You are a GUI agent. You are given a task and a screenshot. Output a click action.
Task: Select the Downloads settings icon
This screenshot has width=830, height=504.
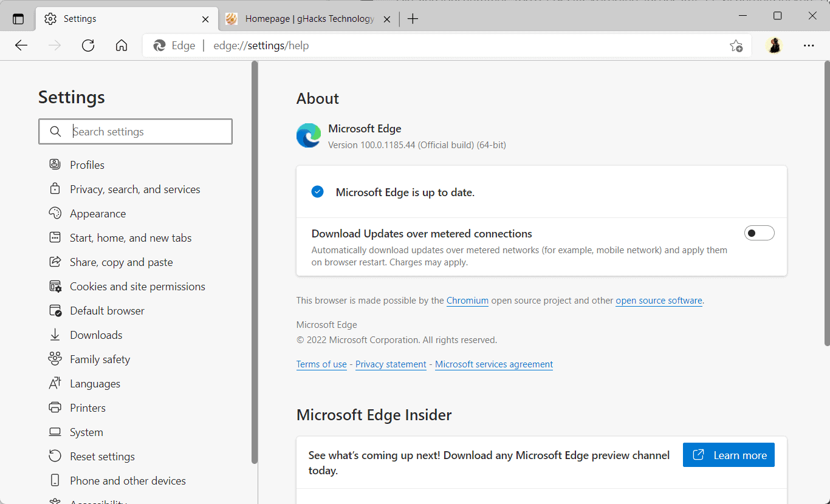[55, 335]
